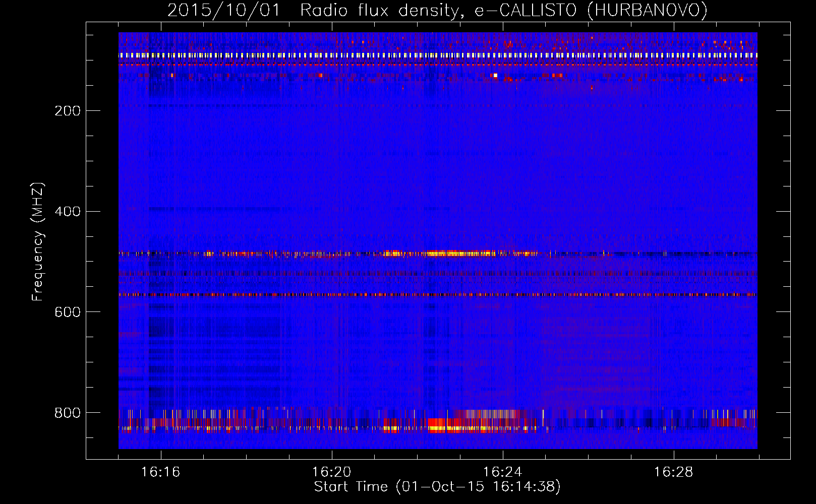
Task: Click the 800 frequency tick label
Action: pos(68,413)
